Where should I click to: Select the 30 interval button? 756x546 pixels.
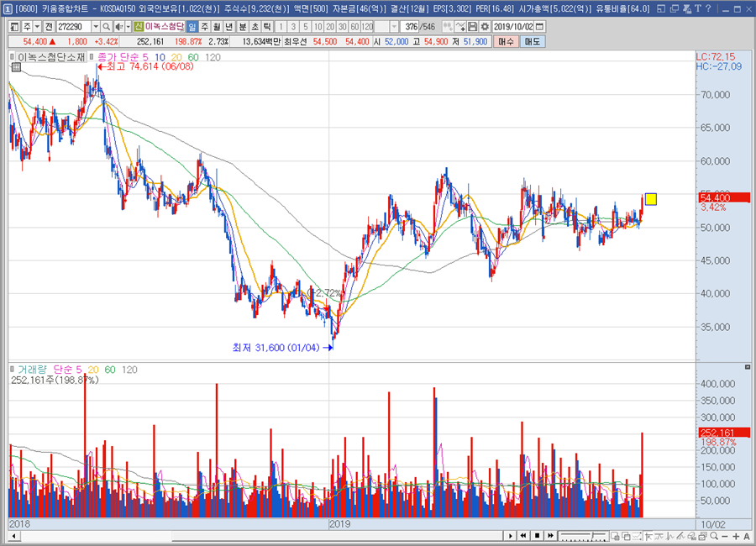[343, 27]
